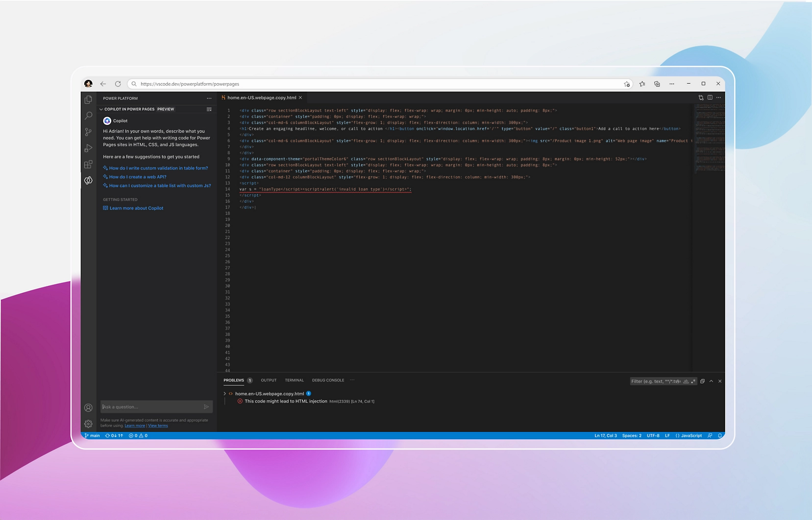812x520 pixels.
Task: Switch to the Output tab
Action: coord(269,380)
